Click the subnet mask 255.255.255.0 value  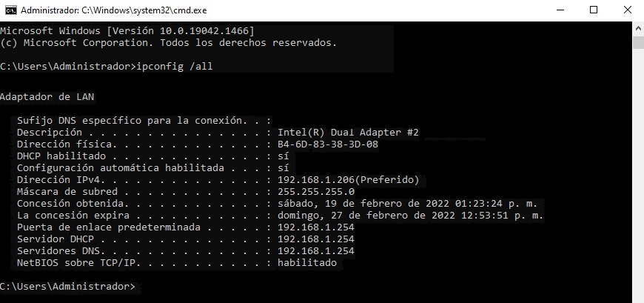coord(316,192)
